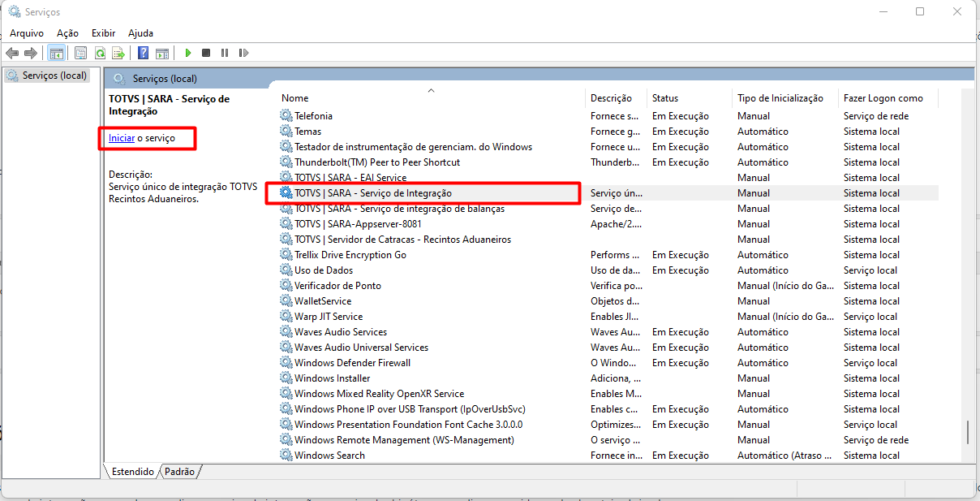Image resolution: width=980 pixels, height=501 pixels.
Task: Click the gear icon beside Verificador de Ponto
Action: [286, 286]
